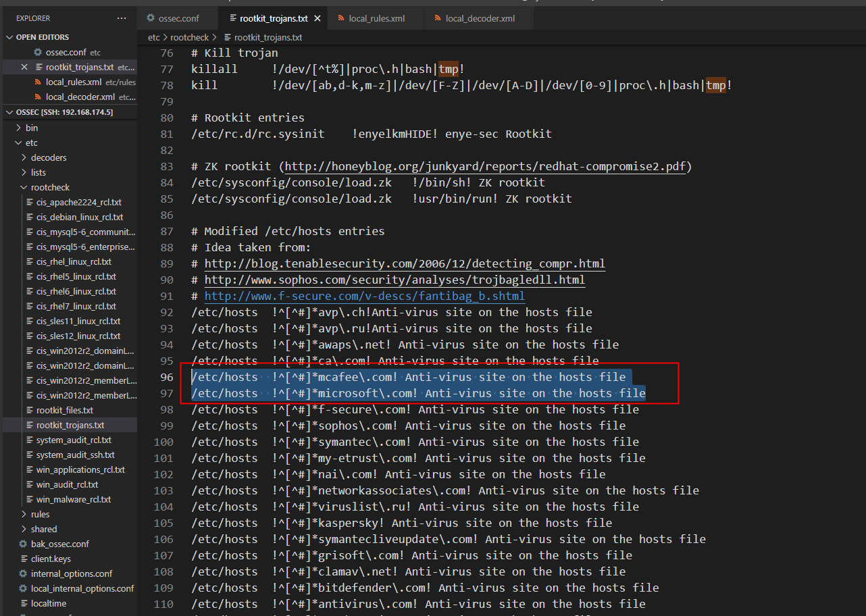
Task: Click the networkassociates\.com hosts line
Action: 445,490
